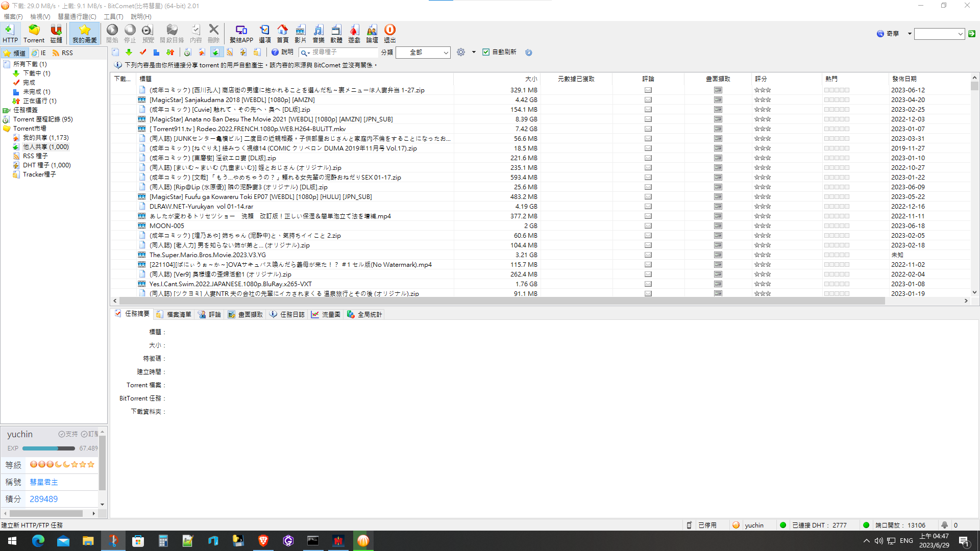Open Microsoft Edge from the taskbar
Viewport: 980px width, 551px height.
(x=38, y=541)
